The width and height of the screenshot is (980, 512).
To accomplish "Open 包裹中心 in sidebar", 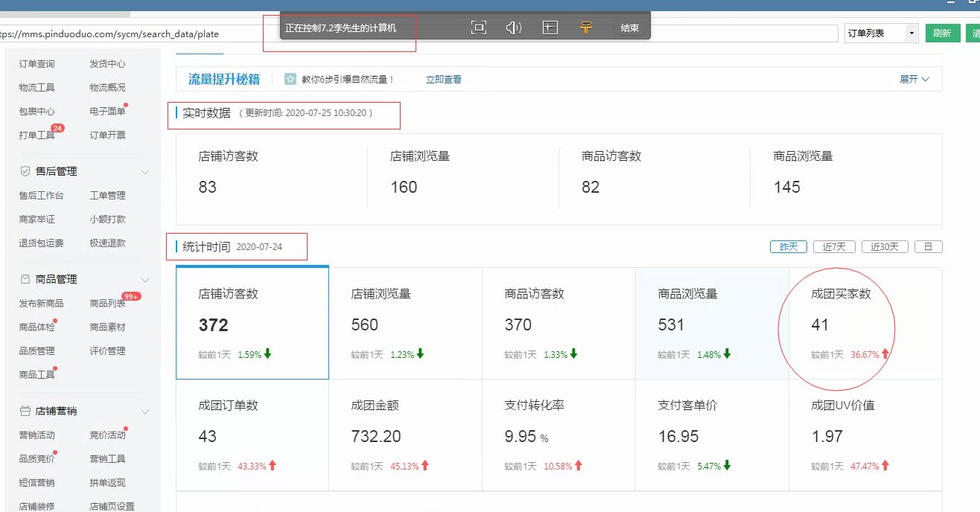I will click(36, 112).
